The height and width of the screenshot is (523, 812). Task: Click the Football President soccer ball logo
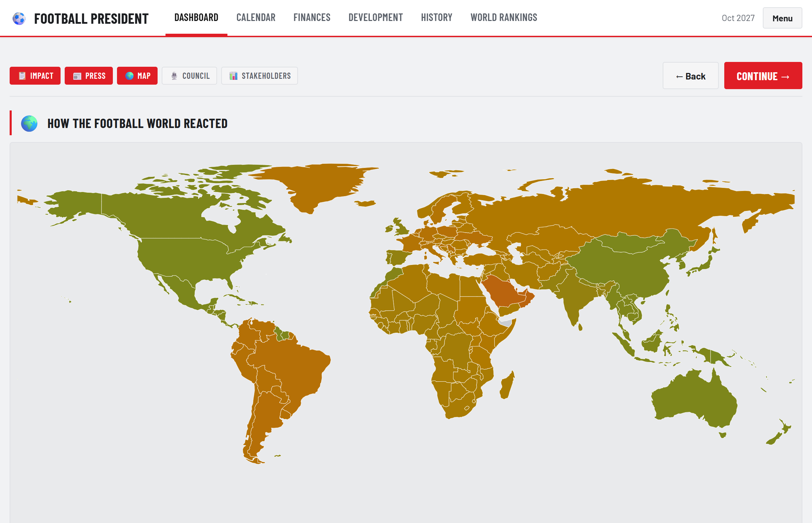(x=19, y=19)
